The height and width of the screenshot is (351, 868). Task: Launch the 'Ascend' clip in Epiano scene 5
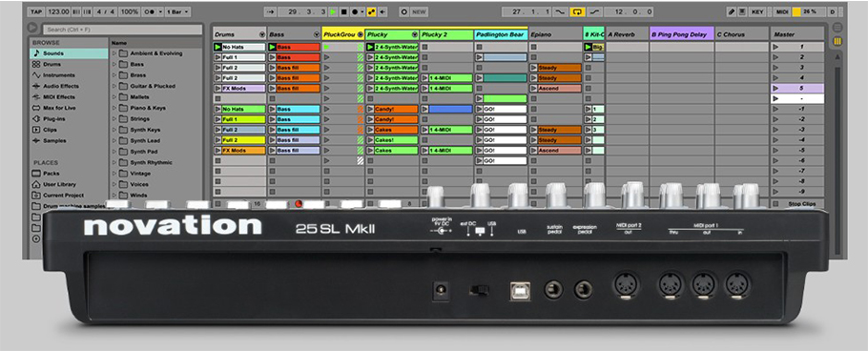(533, 88)
